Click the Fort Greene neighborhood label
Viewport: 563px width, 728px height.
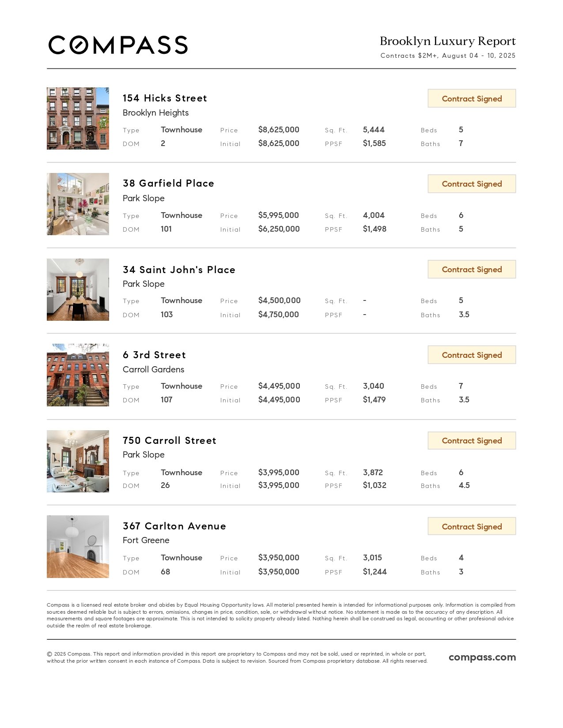pyautogui.click(x=146, y=540)
